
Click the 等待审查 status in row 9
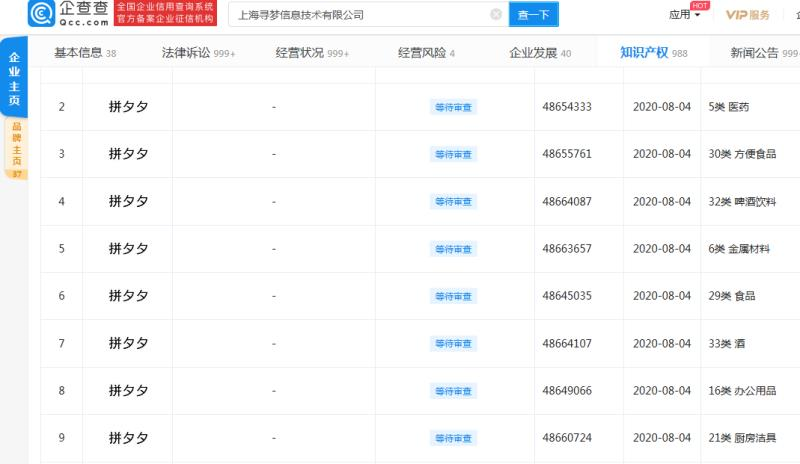453,438
